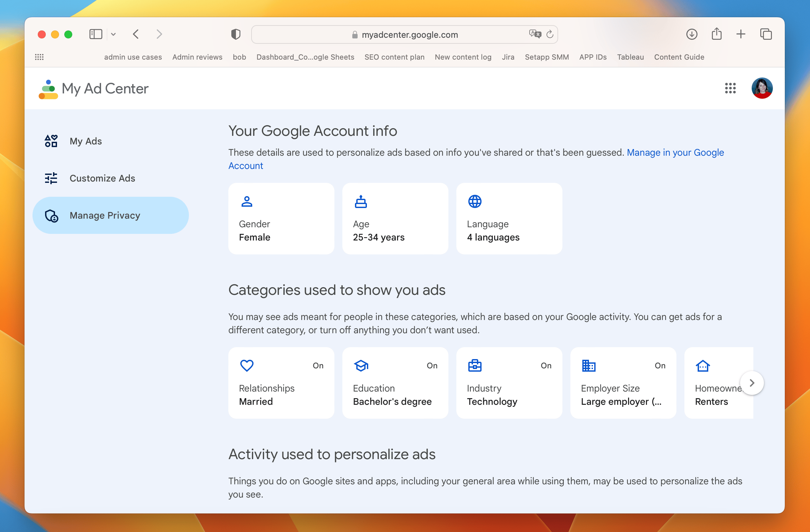Open the Content Guide bookmark
810x532 pixels.
pyautogui.click(x=679, y=57)
